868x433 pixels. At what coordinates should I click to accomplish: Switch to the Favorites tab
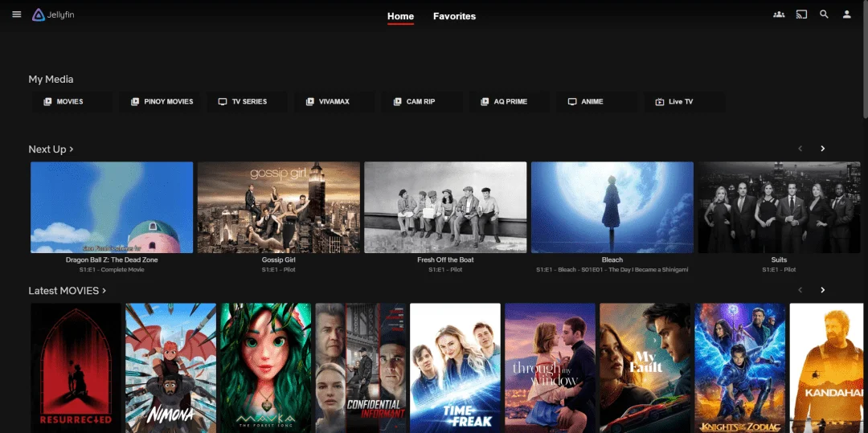pos(454,17)
